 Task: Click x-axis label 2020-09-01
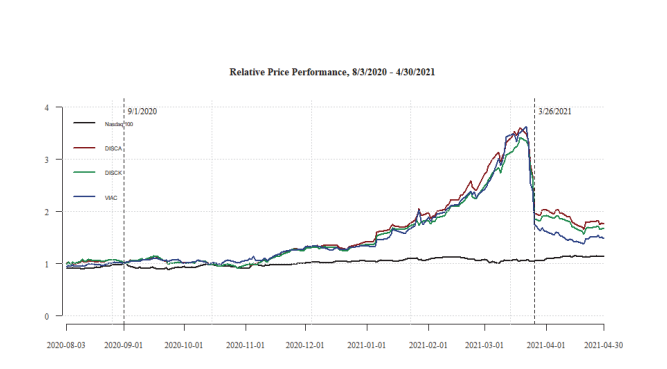123,345
